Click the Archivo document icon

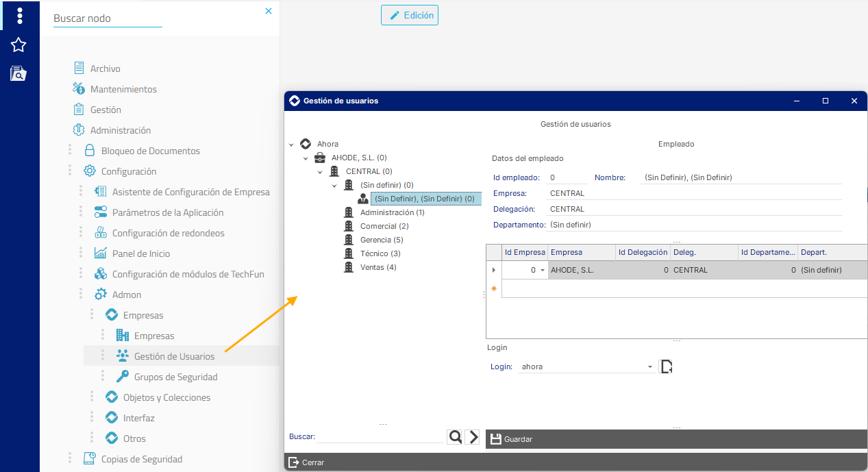79,69
